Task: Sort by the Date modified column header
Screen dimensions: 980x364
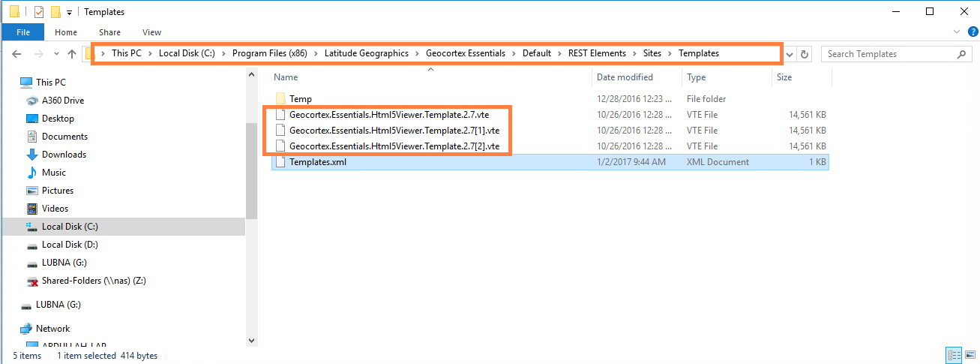Action: point(624,77)
